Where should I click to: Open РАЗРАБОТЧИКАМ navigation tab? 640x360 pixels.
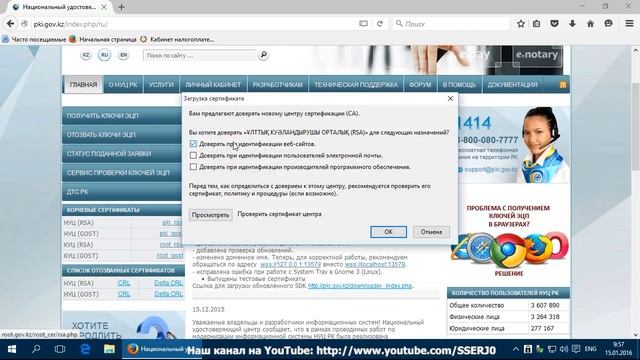278,84
